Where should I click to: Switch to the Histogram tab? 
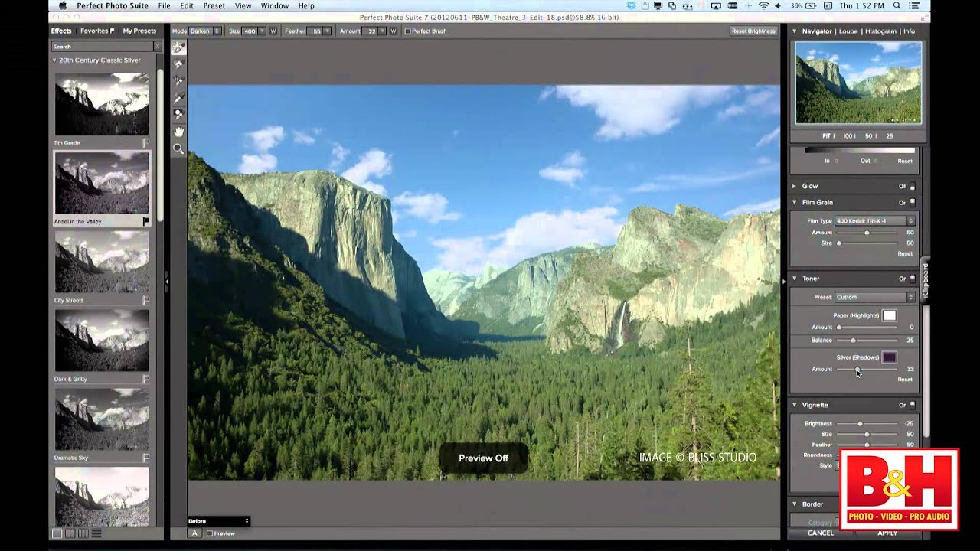coord(880,31)
